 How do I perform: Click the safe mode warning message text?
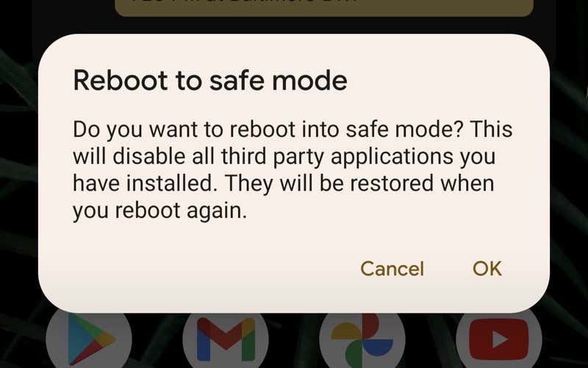click(292, 170)
